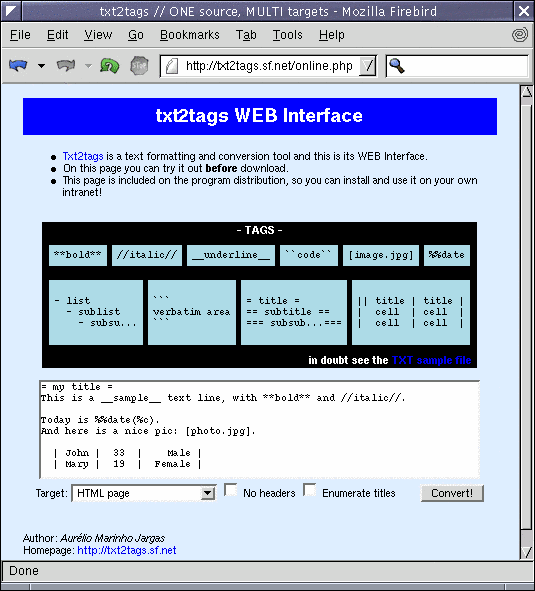Open the TXT sample file link
535x591 pixels.
pyautogui.click(x=431, y=360)
